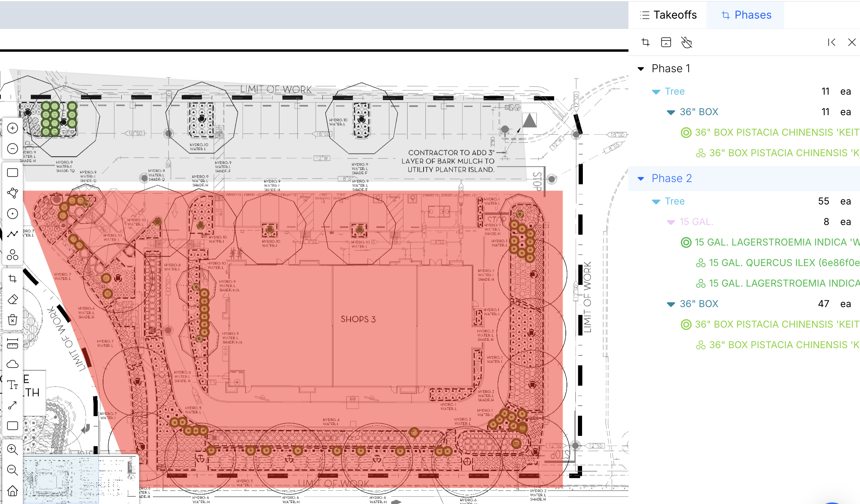Select the cloud markup tool
Screen dimensions: 860x504
pyautogui.click(x=13, y=364)
